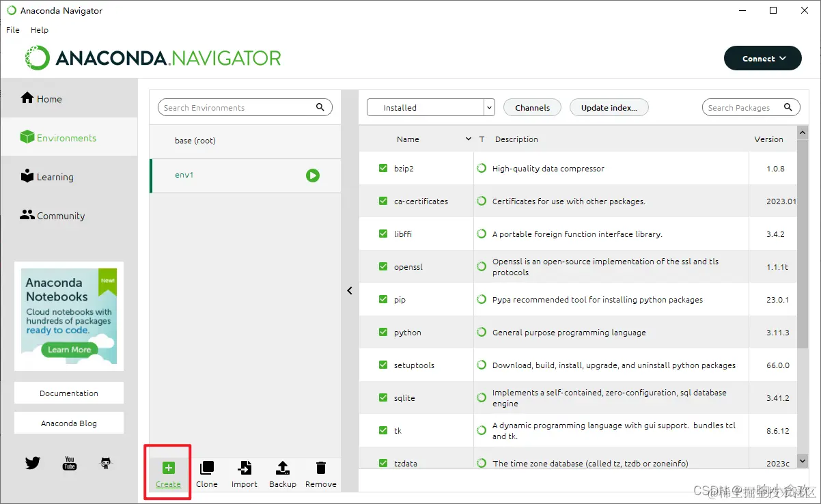The height and width of the screenshot is (504, 821).
Task: Toggle the pip package checkbox
Action: pos(383,299)
